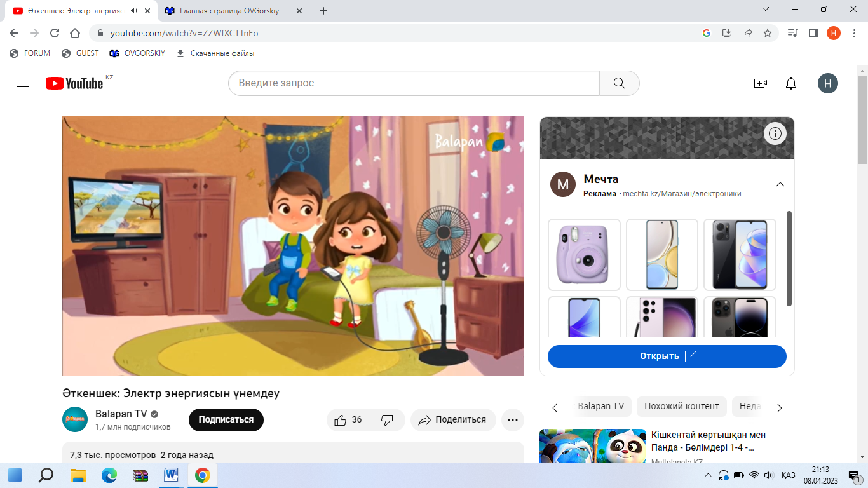Open more actions three-dot menu under video

pos(513,420)
